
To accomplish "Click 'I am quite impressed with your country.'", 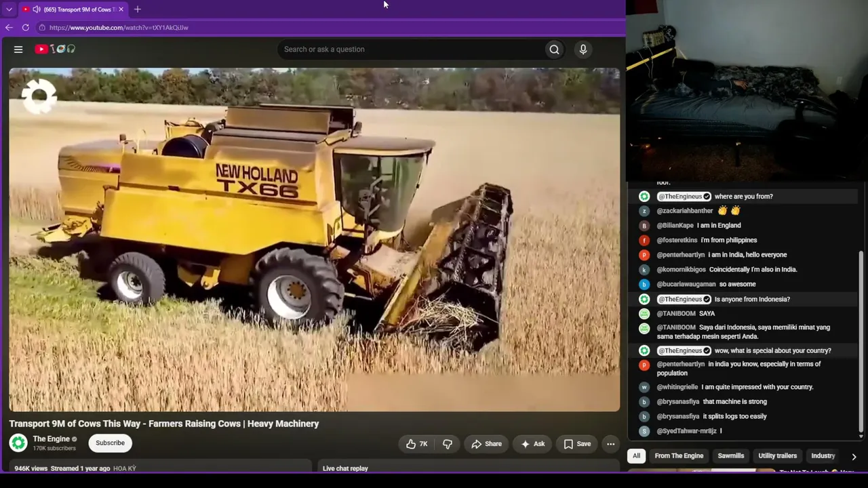I will (x=757, y=387).
